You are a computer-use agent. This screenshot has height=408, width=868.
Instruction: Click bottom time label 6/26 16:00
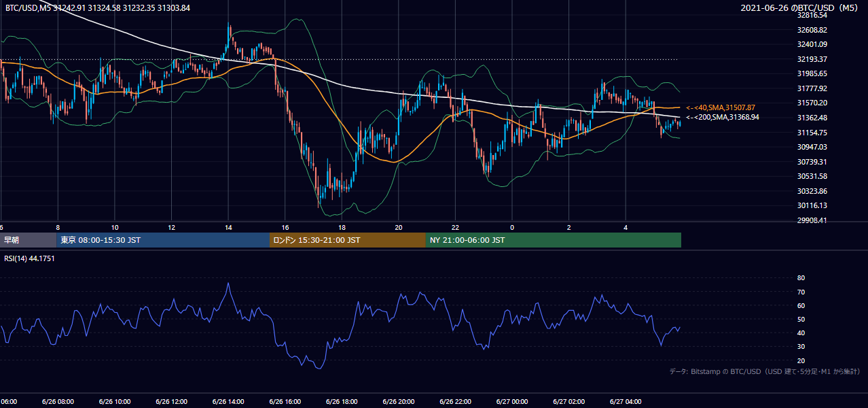coord(285,402)
